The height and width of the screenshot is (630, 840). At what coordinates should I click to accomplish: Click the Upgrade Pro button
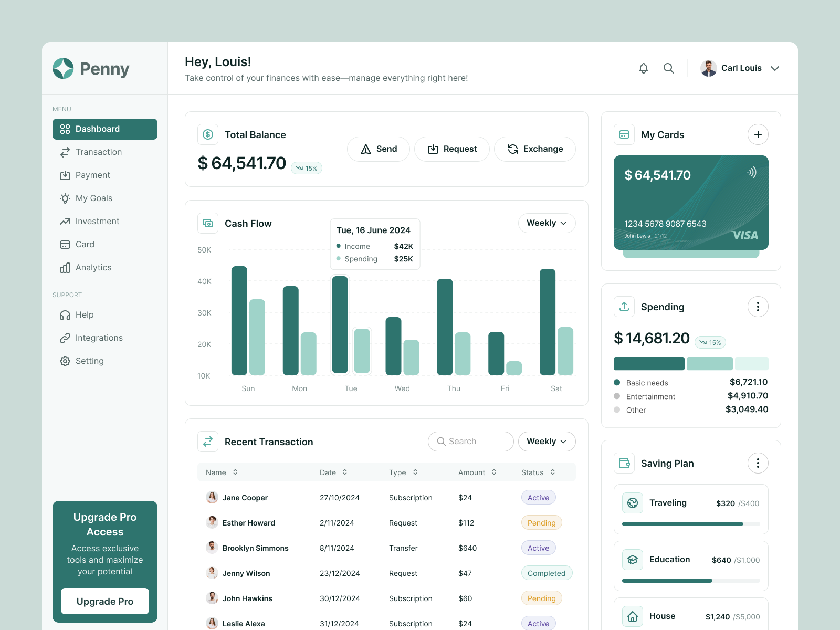104,601
